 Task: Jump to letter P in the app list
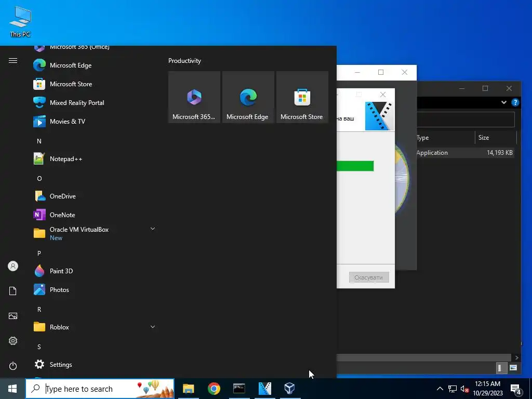(x=39, y=253)
